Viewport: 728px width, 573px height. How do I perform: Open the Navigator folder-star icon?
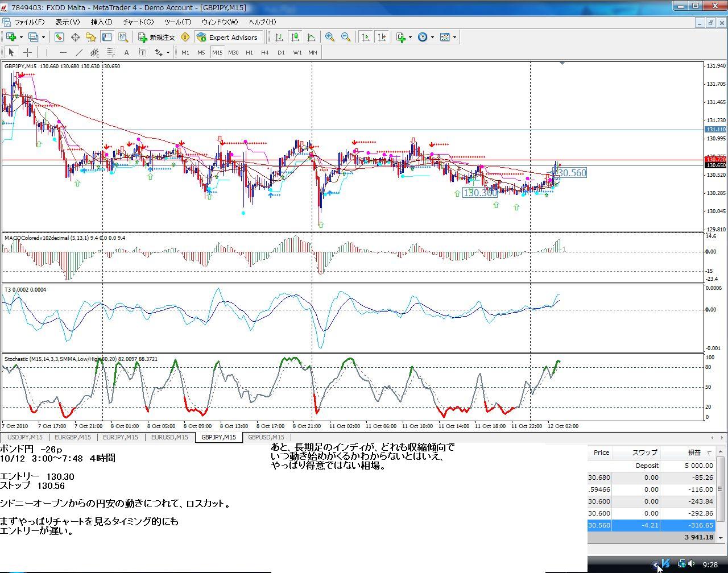click(91, 37)
